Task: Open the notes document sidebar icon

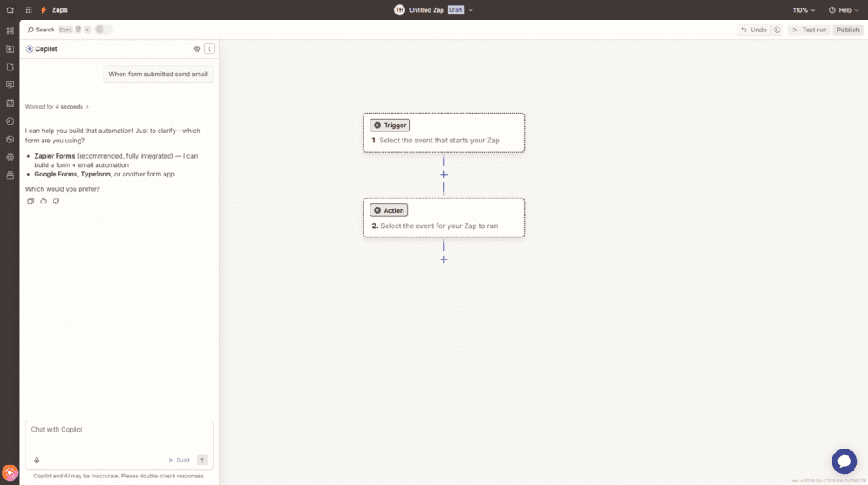Action: click(10, 67)
